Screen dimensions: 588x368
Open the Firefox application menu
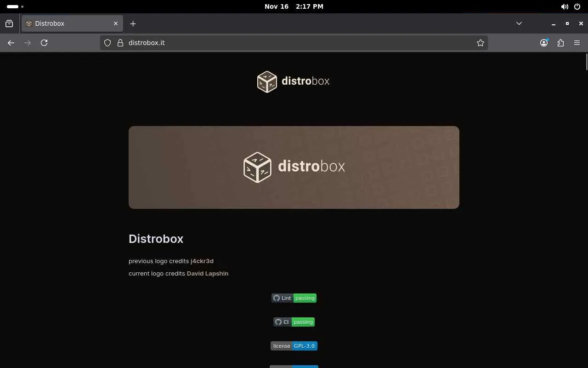(577, 43)
